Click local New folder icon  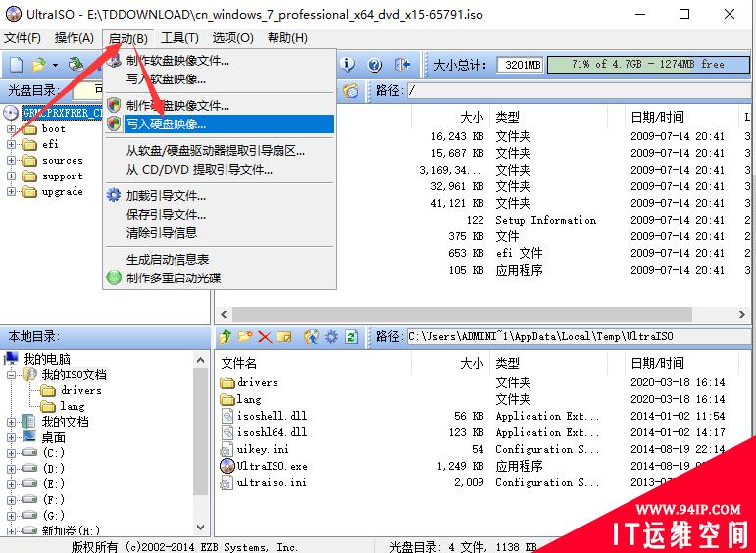(x=245, y=336)
